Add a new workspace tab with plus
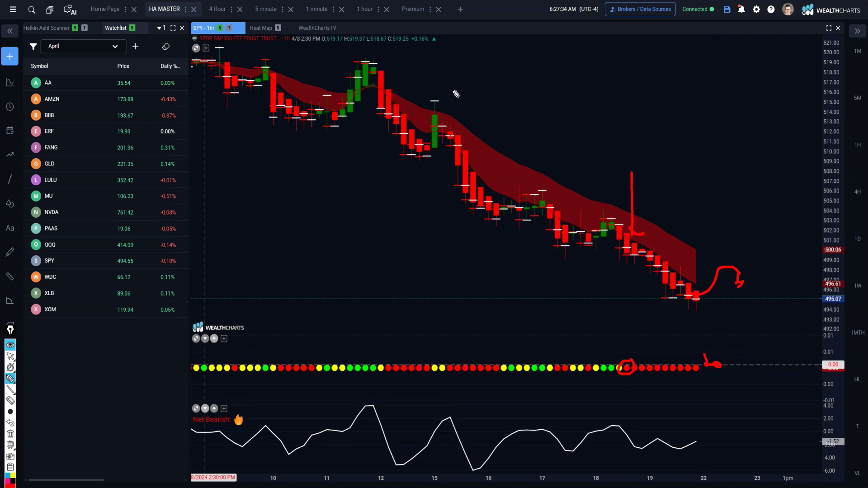 point(460,9)
